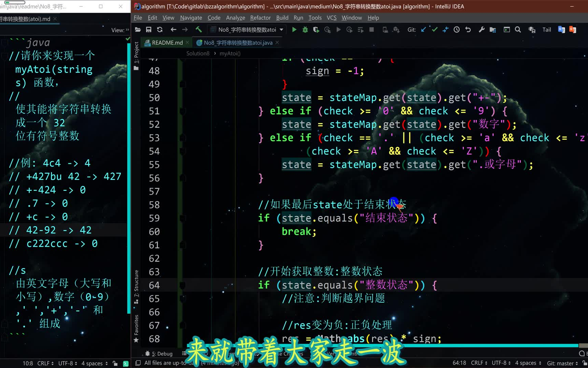Screen dimensions: 588x368
Task: Click line number 64 in the gutter
Action: click(154, 285)
